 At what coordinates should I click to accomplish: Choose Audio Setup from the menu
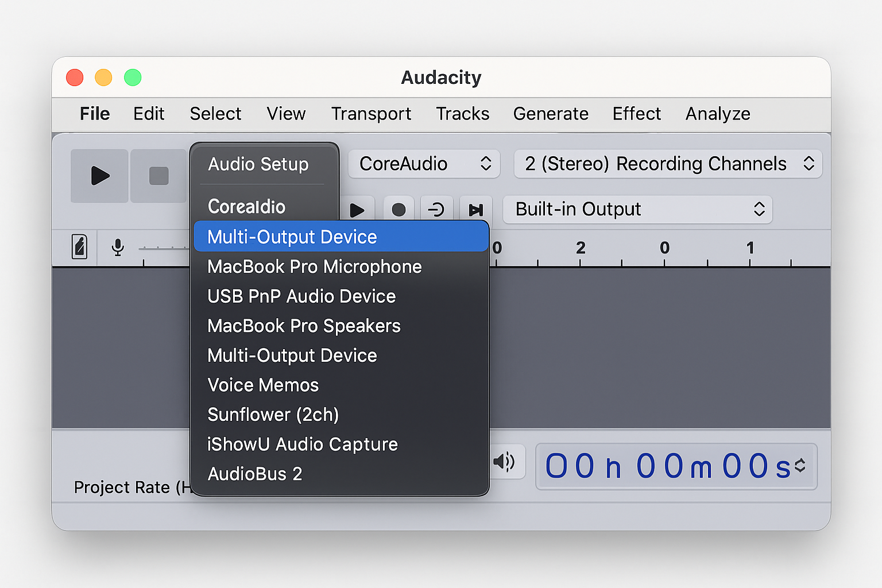pos(258,165)
